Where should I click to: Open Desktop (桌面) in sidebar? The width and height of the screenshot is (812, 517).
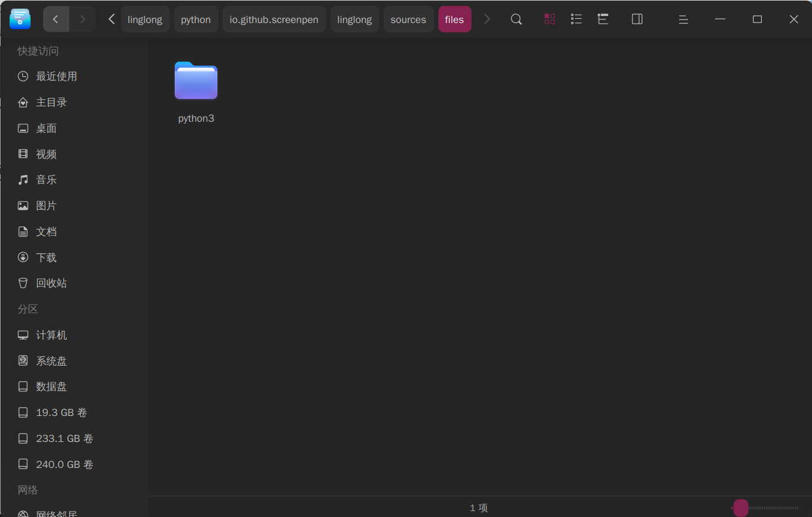click(74, 128)
